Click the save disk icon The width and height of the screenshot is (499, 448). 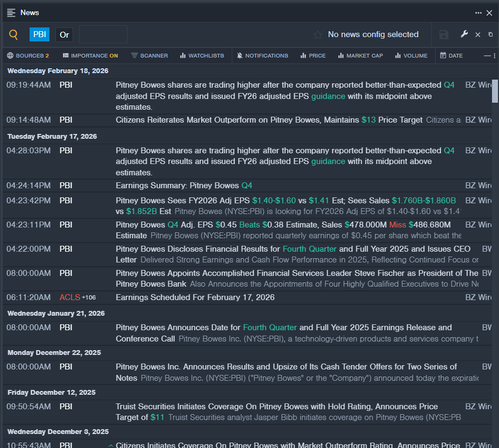coord(444,34)
